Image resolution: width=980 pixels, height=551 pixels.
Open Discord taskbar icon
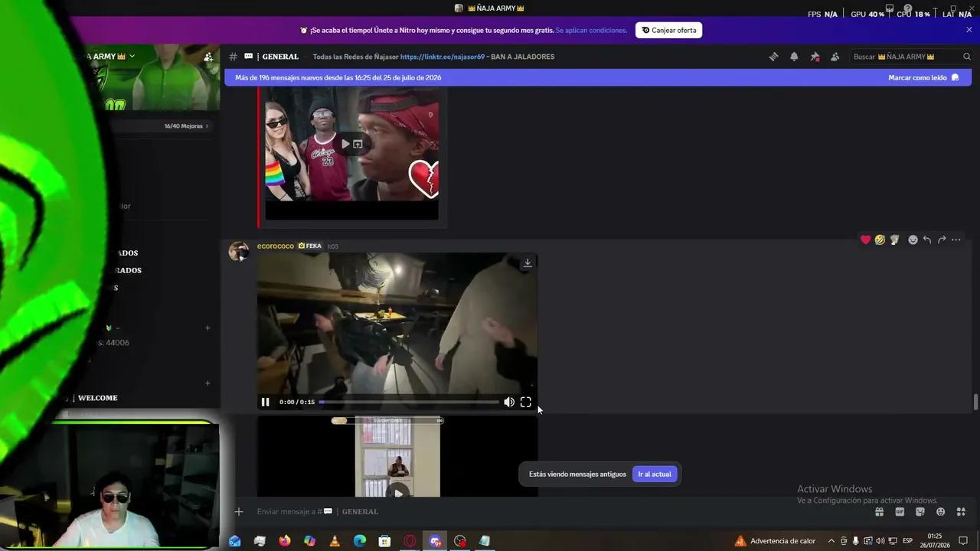pos(435,541)
